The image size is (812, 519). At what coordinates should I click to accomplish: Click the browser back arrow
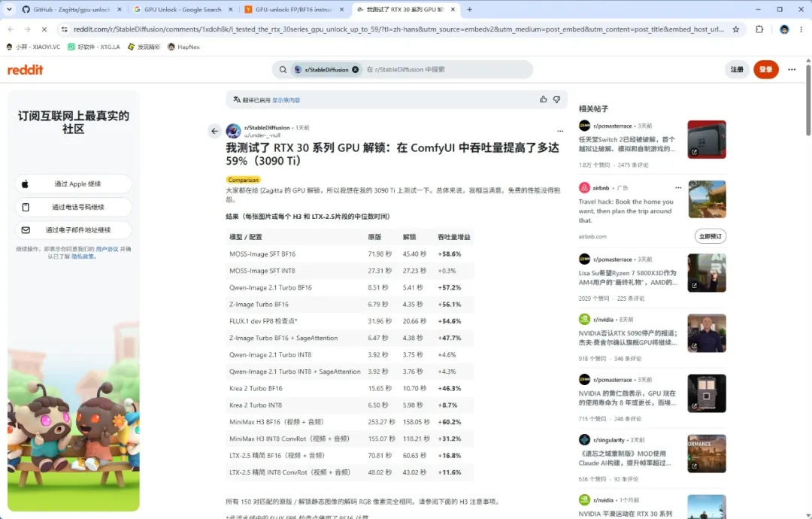(x=11, y=29)
